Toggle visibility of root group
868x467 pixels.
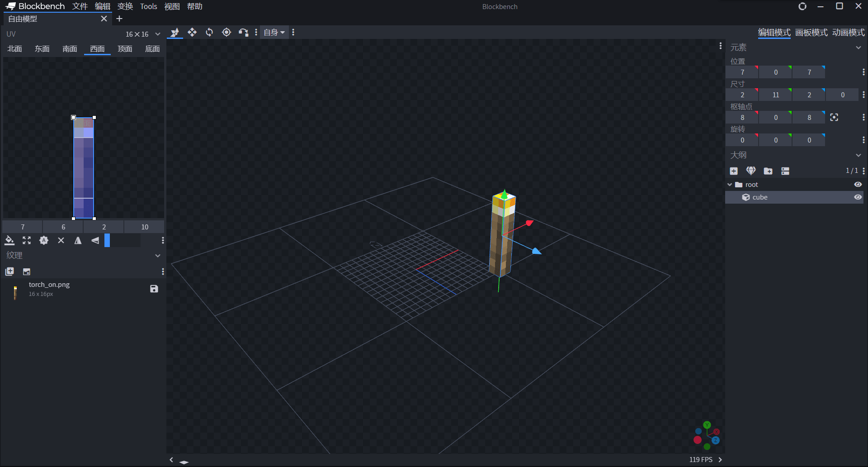pyautogui.click(x=858, y=185)
